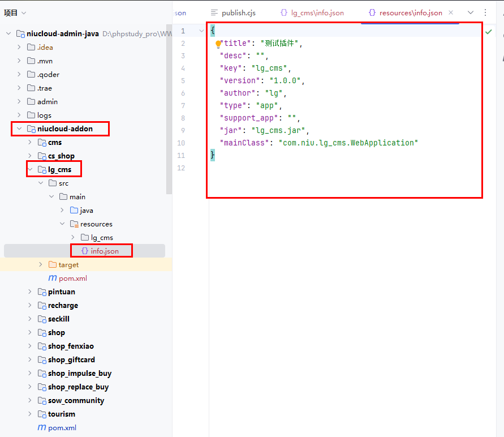Collapse the niucloud-addon folder

click(x=19, y=129)
